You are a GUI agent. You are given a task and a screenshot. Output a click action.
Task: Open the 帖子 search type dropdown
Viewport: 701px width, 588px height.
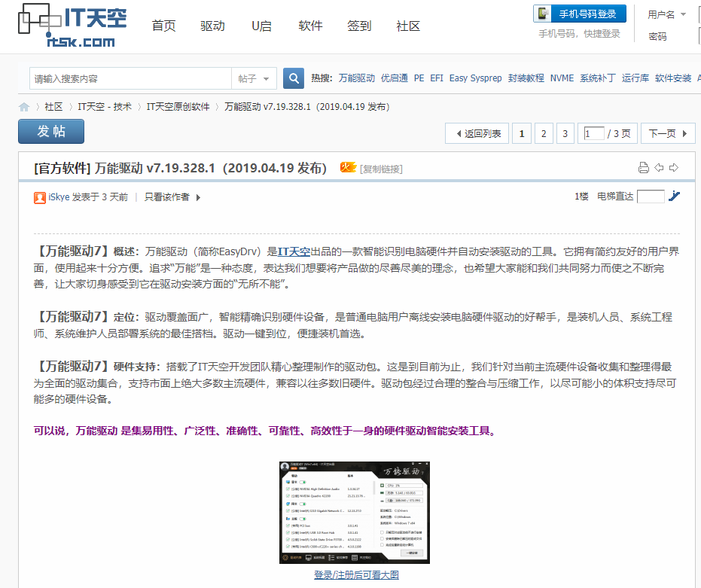point(254,79)
